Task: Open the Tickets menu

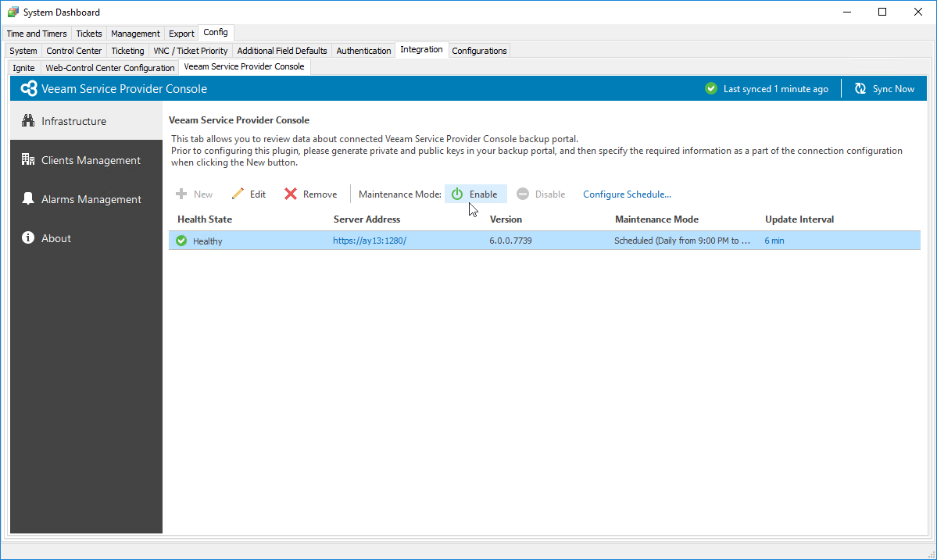Action: click(x=88, y=33)
